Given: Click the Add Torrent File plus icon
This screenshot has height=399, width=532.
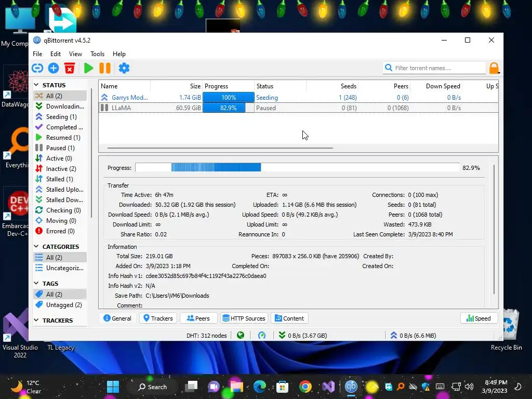Looking at the screenshot, I should [x=54, y=68].
